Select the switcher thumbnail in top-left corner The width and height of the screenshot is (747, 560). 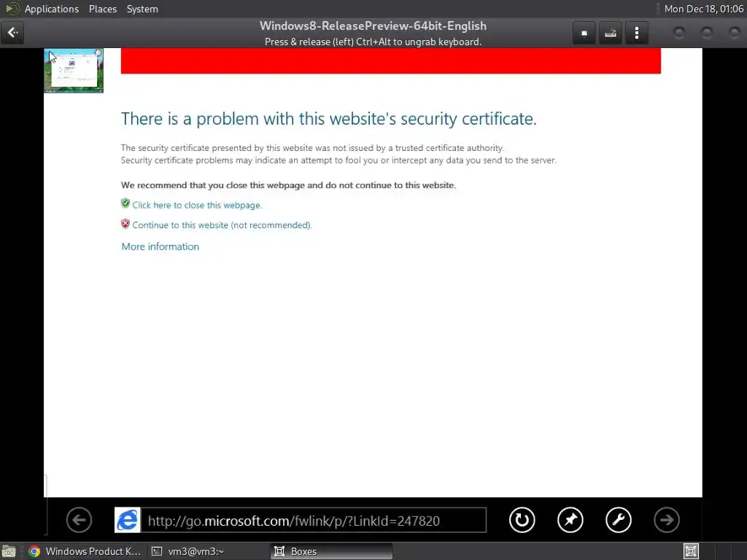[x=74, y=71]
